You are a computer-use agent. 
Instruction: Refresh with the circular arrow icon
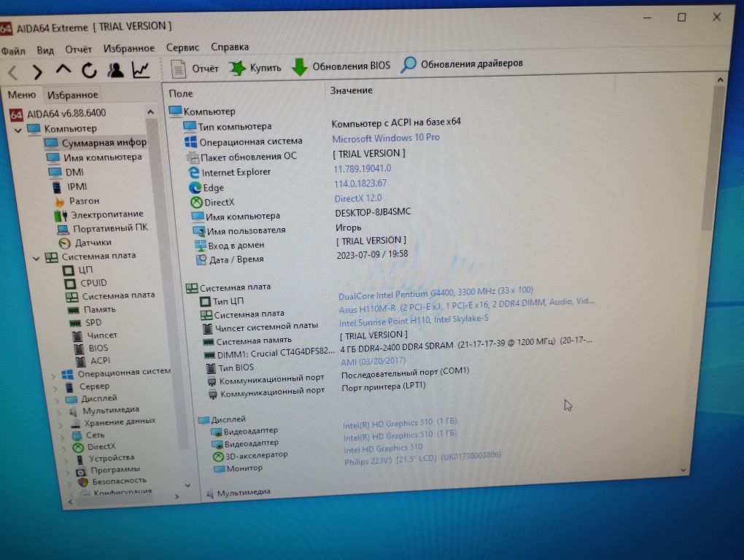tap(89, 71)
